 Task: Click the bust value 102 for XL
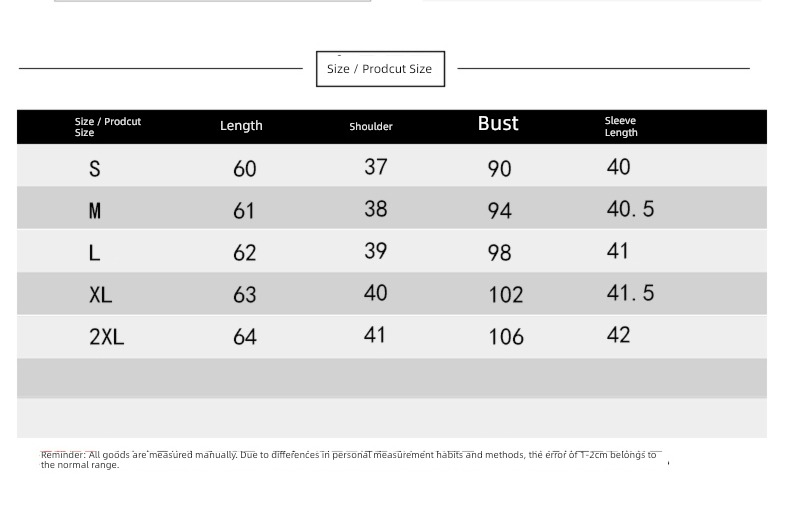[506, 295]
